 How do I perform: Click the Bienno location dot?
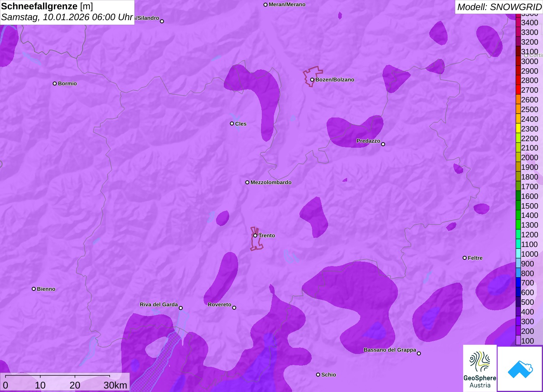(x=34, y=289)
